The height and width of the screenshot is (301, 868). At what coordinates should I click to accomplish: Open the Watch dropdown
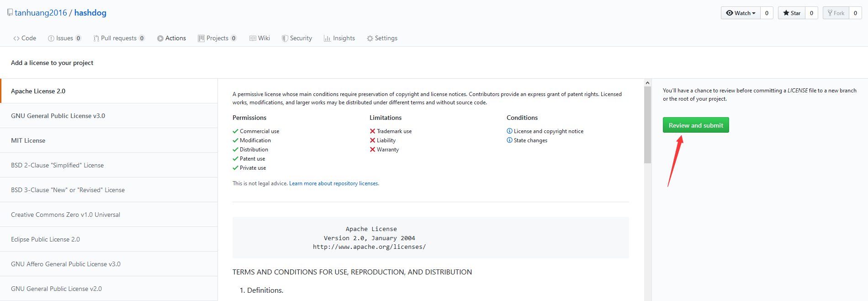[x=741, y=13]
